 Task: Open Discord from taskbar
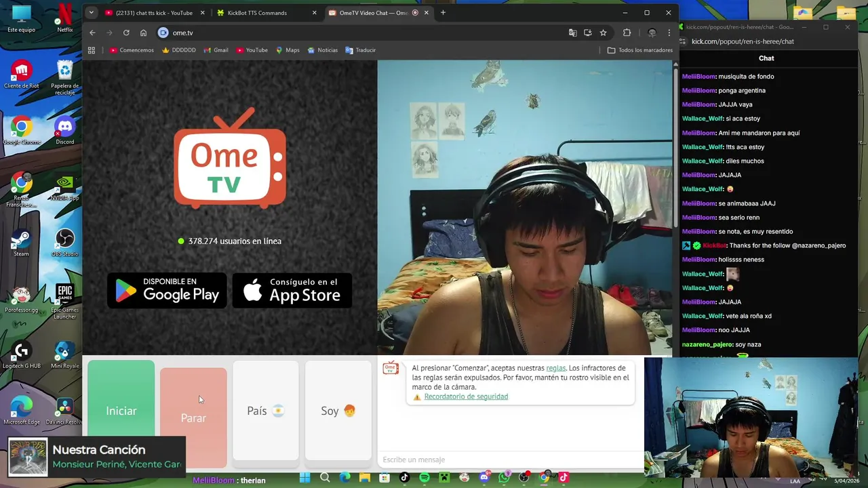pyautogui.click(x=484, y=477)
